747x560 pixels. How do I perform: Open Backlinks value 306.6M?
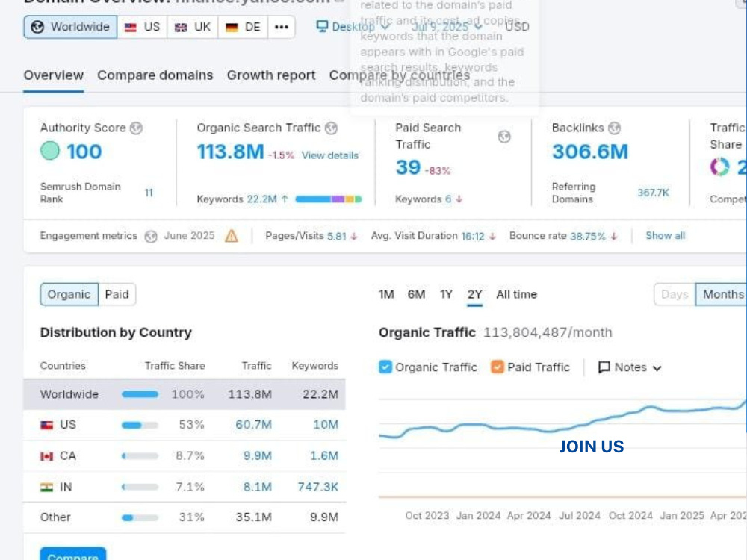(590, 152)
